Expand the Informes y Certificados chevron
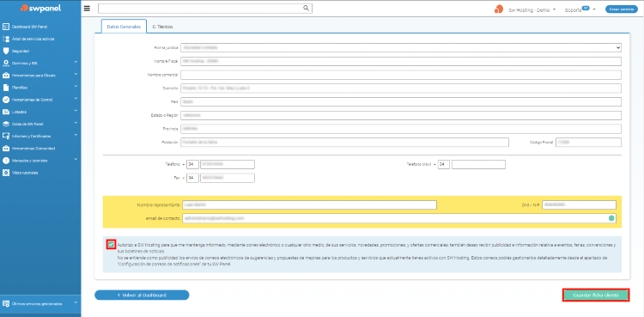Viewport: 644px width, 317px height. [x=76, y=135]
